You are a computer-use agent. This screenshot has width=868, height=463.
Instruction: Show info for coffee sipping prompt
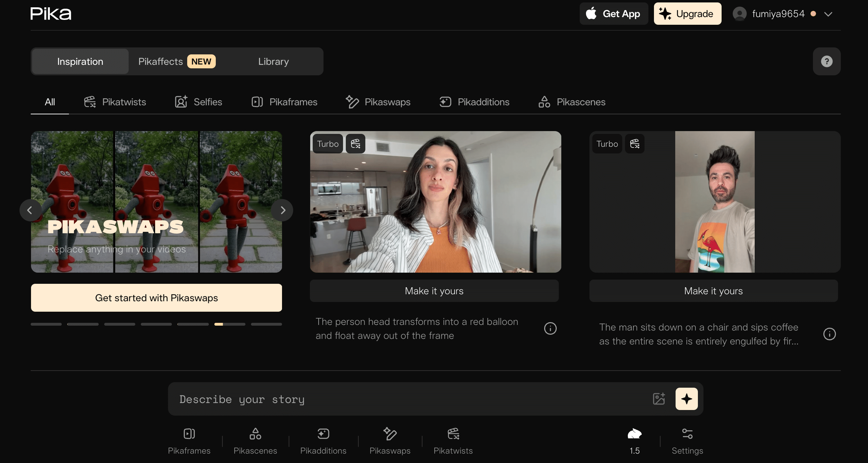830,334
